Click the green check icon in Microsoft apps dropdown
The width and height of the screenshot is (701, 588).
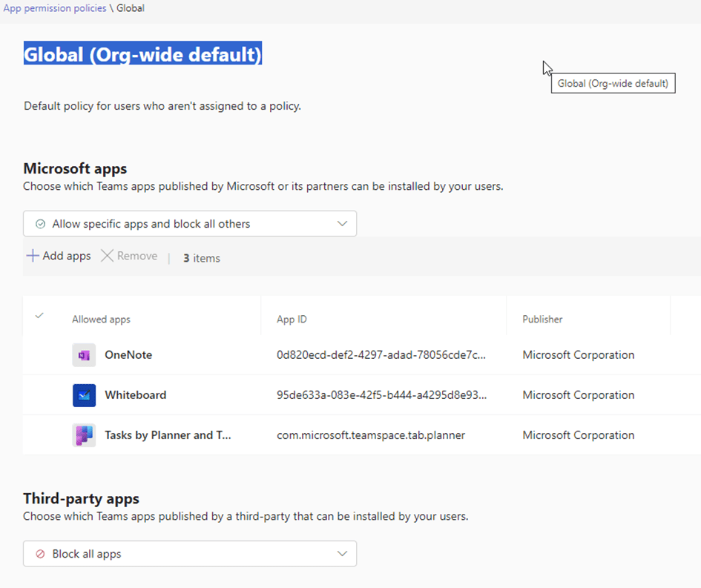tap(41, 224)
